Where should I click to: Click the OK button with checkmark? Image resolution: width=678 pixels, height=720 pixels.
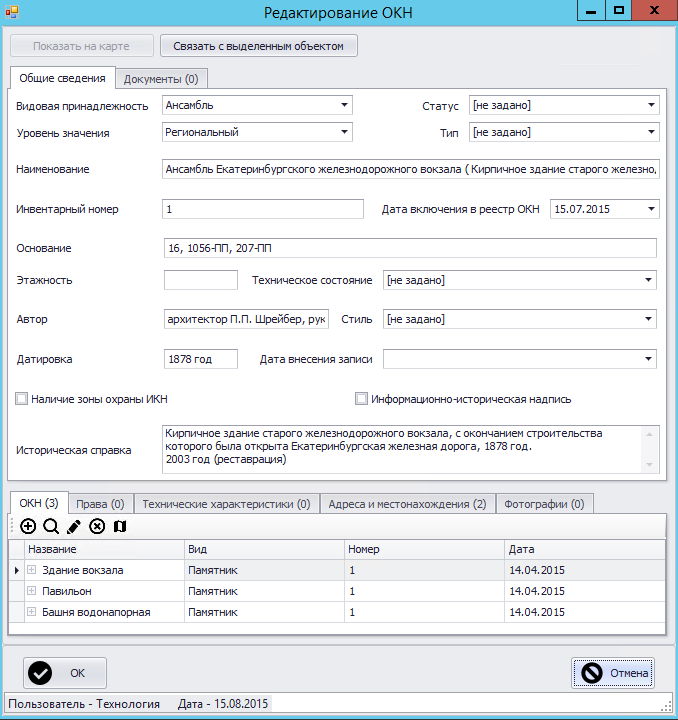65,673
